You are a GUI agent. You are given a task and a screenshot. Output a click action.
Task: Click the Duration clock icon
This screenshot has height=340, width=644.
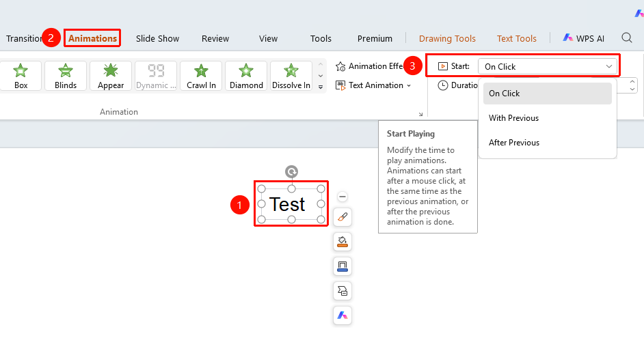click(x=443, y=85)
